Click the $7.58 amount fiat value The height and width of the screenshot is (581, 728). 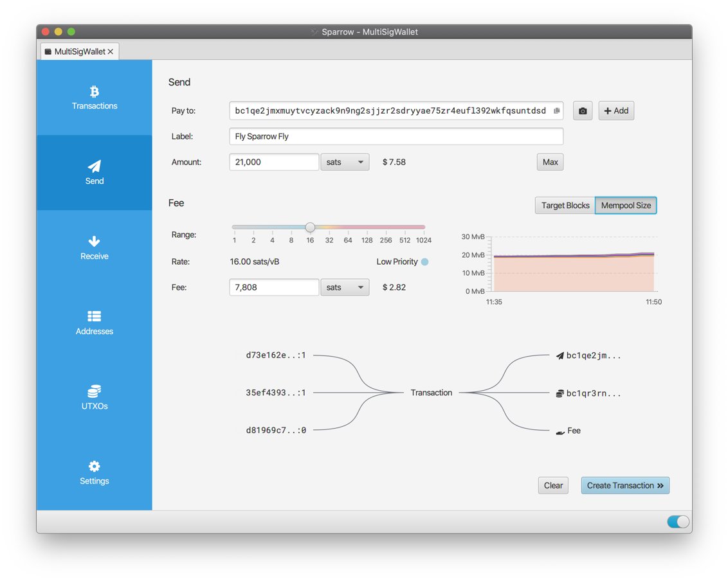(x=394, y=162)
